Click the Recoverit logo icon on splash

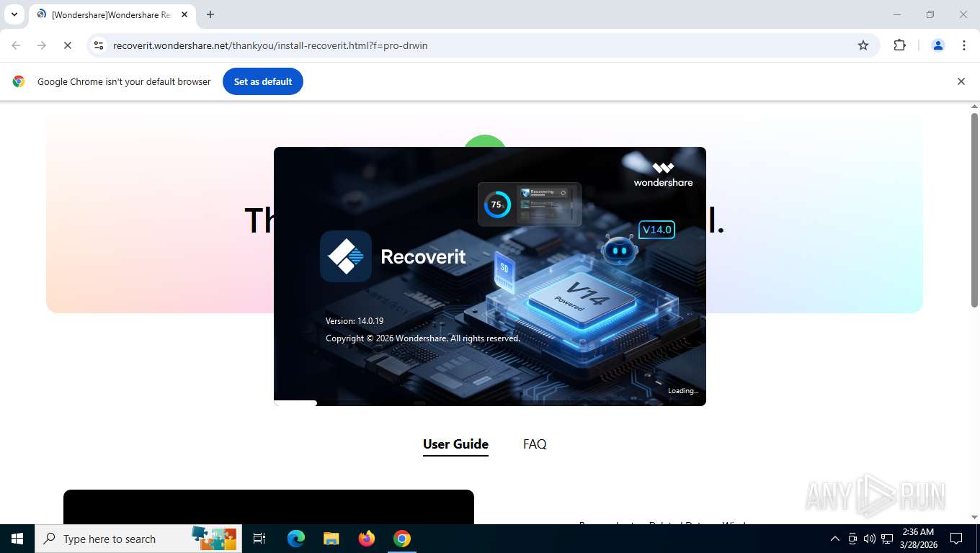346,256
